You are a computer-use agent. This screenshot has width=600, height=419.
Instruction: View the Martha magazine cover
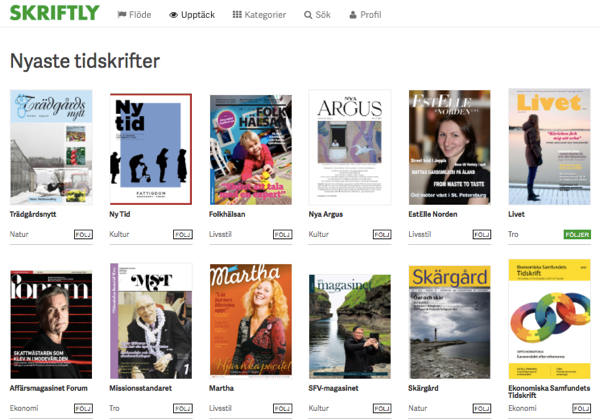pyautogui.click(x=250, y=321)
